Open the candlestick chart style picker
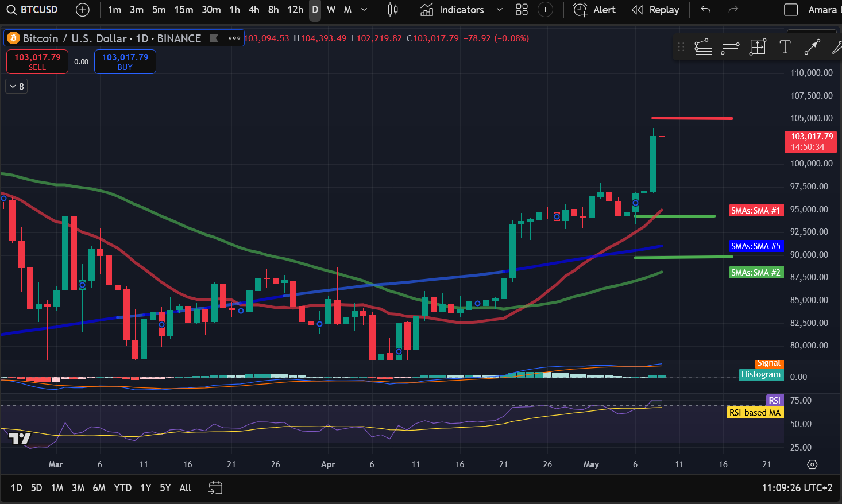Viewport: 842px width, 504px height. click(x=393, y=10)
